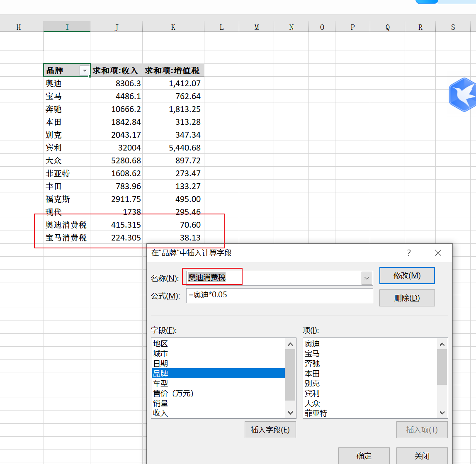This screenshot has width=476, height=464.
Task: Select column P header
Action: pos(353,27)
